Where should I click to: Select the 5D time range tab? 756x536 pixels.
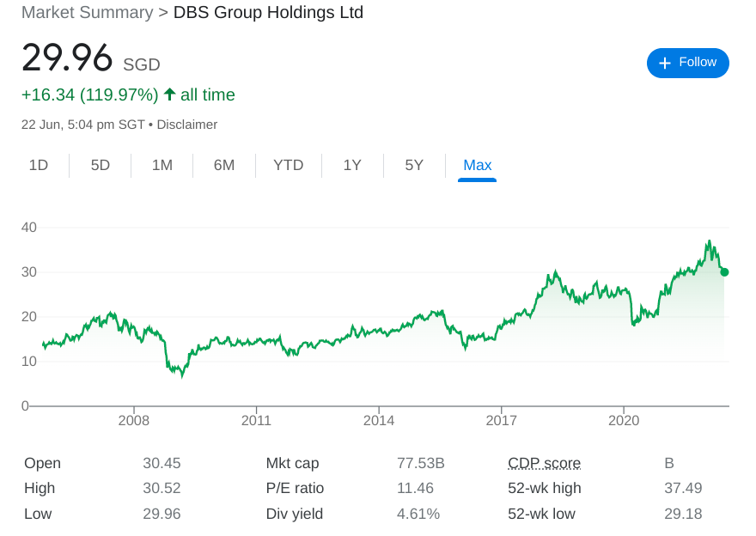[101, 165]
